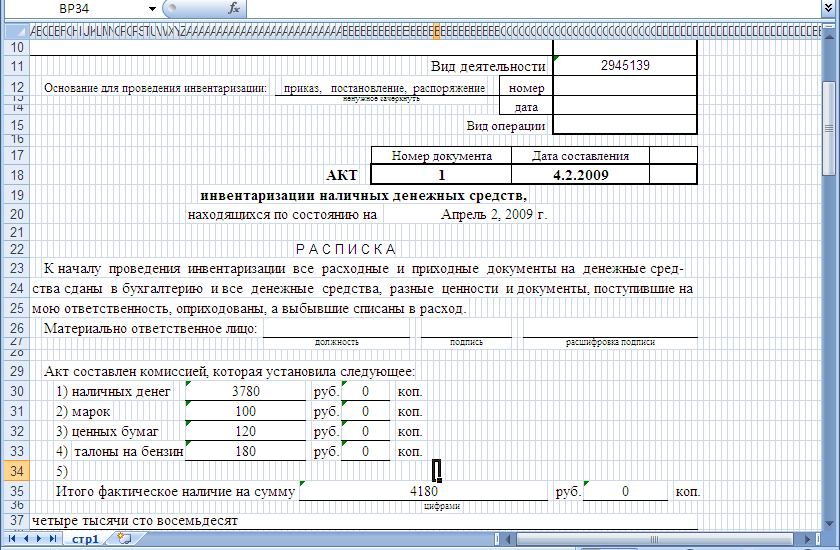Expand the formula bar chevron

click(828, 8)
